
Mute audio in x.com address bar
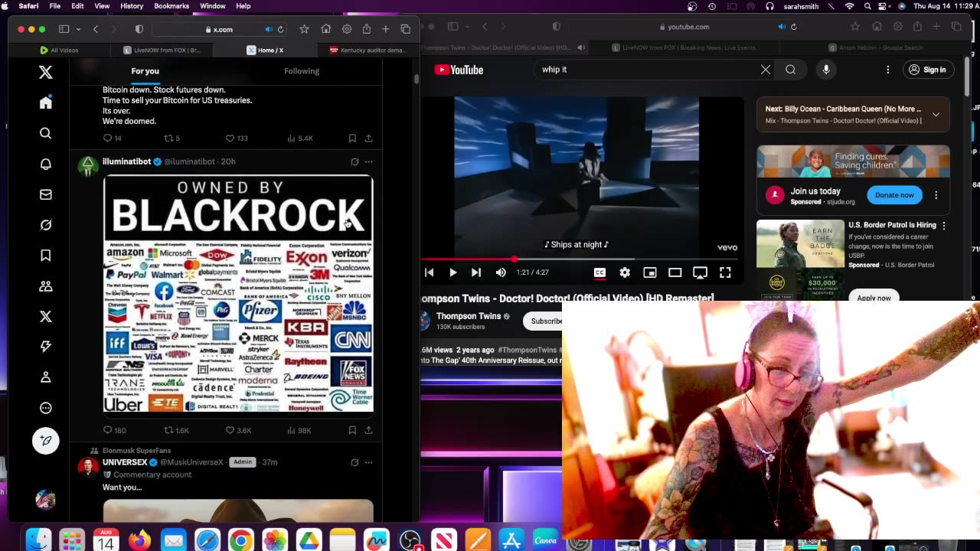coord(268,29)
